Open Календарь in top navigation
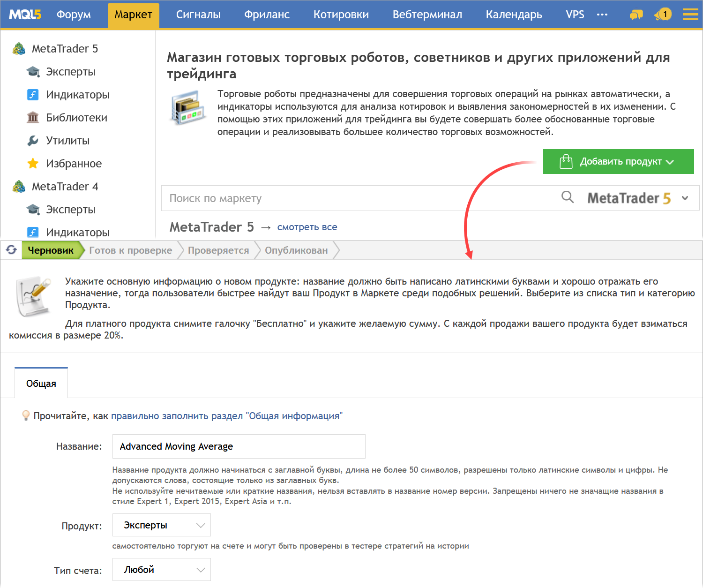Image resolution: width=703 pixels, height=588 pixels. [x=514, y=15]
